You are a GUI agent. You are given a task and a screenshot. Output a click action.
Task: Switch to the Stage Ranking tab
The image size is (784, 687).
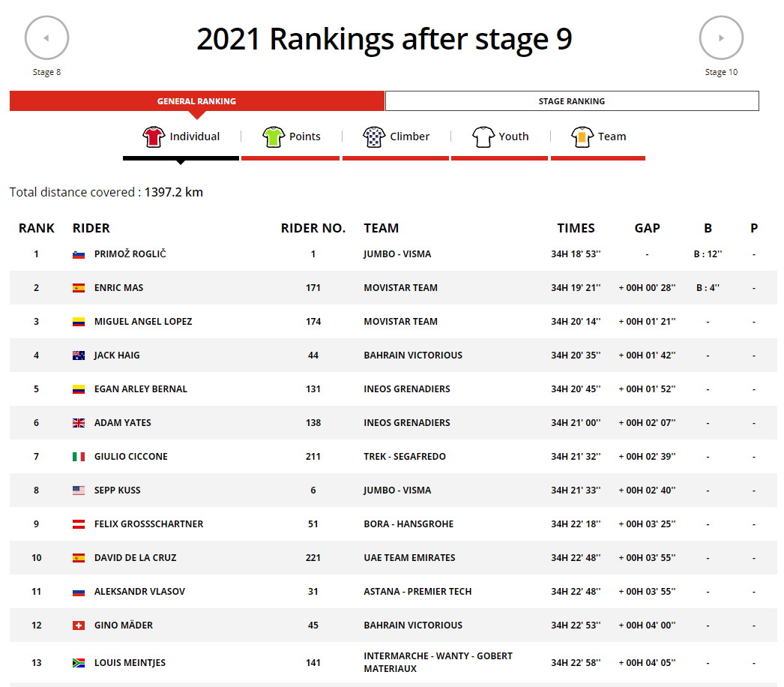[x=572, y=101]
